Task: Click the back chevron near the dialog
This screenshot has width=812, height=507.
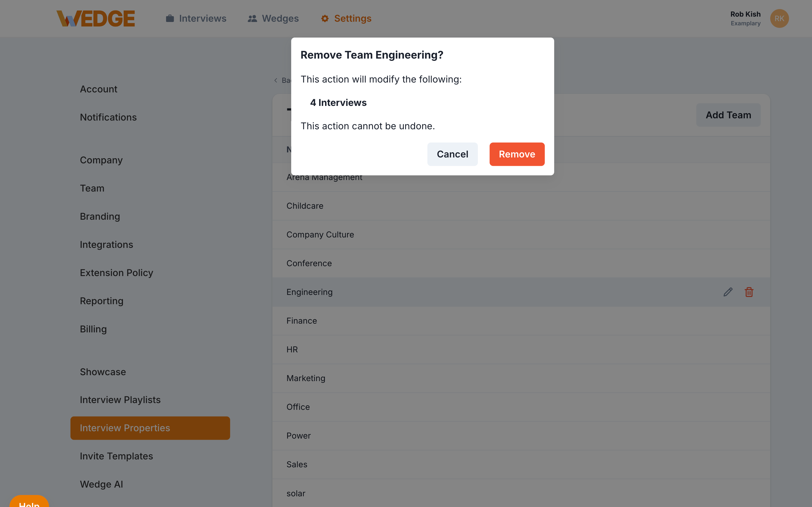Action: coord(275,81)
